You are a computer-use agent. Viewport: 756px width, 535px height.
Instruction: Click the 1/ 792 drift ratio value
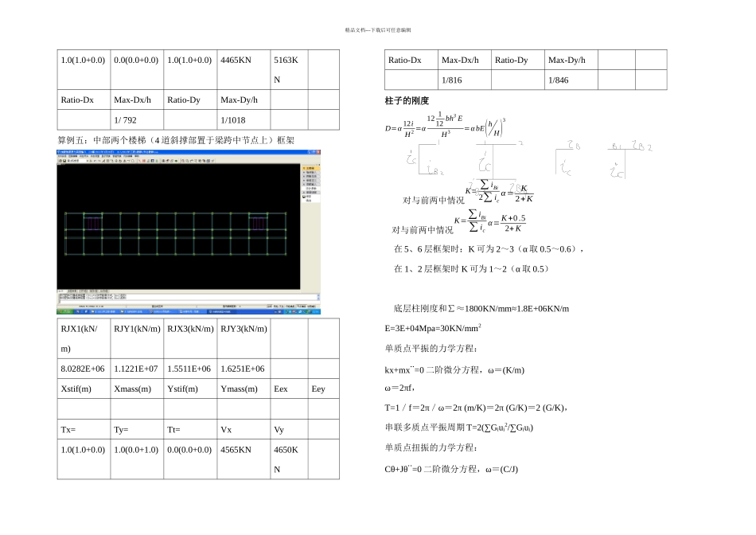[126, 120]
